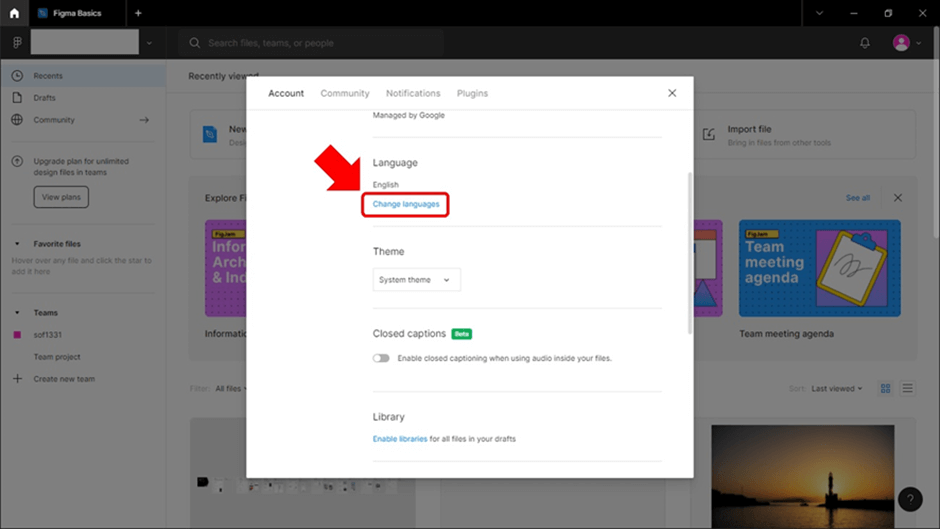The height and width of the screenshot is (529, 940).
Task: Click the Community globe icon
Action: pos(17,119)
